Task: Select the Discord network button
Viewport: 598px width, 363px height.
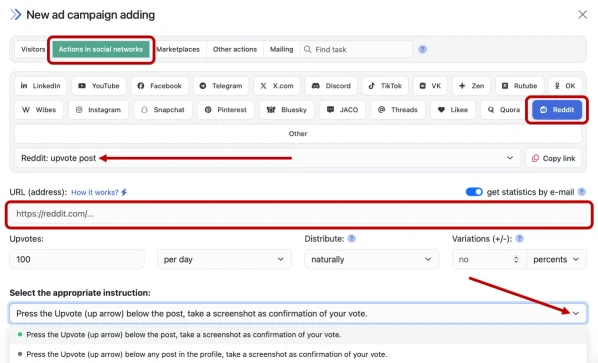Action: click(331, 86)
